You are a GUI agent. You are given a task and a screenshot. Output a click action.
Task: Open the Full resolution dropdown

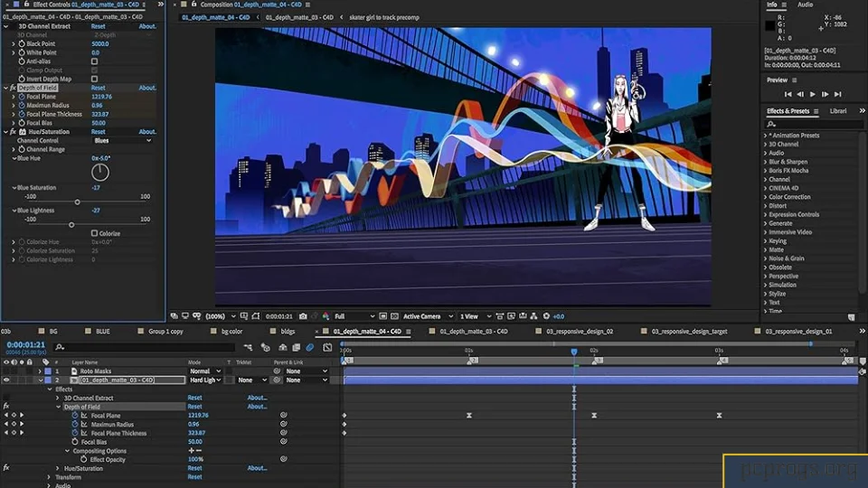(354, 316)
